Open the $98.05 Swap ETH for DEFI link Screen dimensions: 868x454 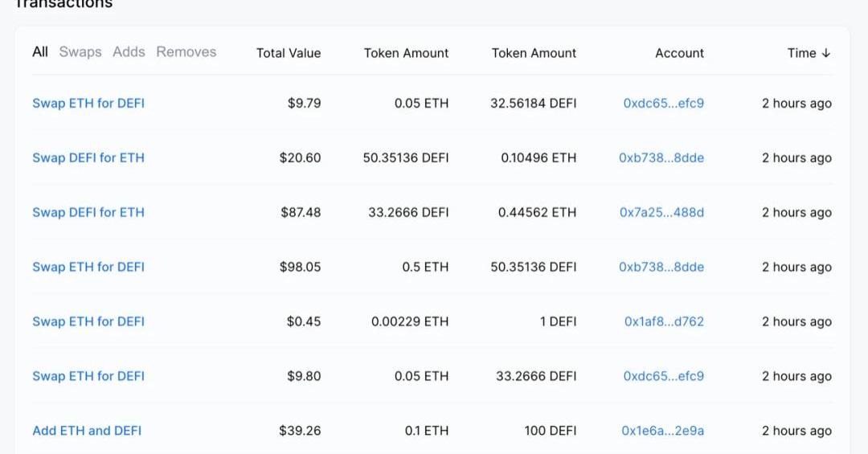88,268
